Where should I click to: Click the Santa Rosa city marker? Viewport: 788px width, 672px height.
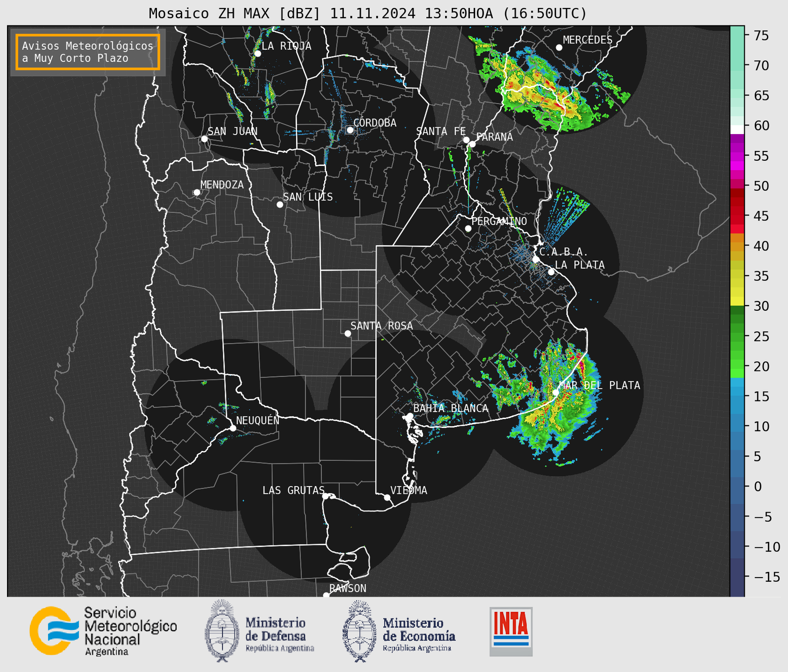click(348, 334)
